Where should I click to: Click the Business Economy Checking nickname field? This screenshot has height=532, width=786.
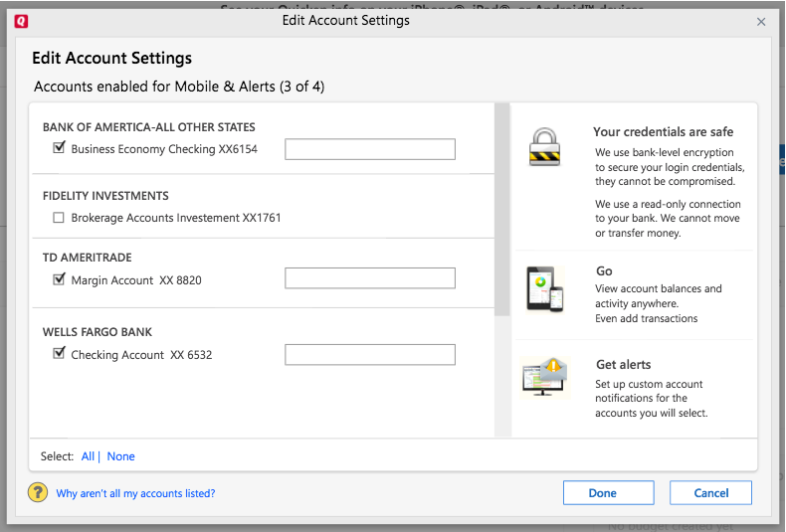(370, 149)
